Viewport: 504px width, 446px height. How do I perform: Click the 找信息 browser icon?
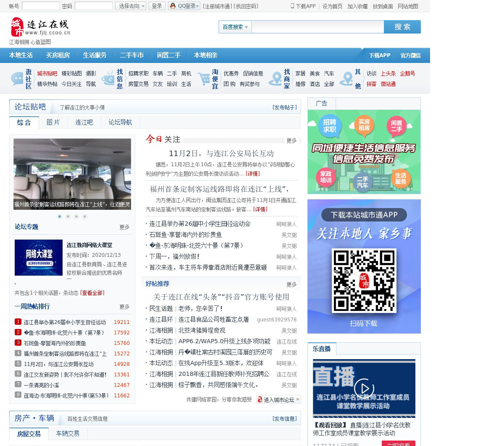tap(108, 78)
